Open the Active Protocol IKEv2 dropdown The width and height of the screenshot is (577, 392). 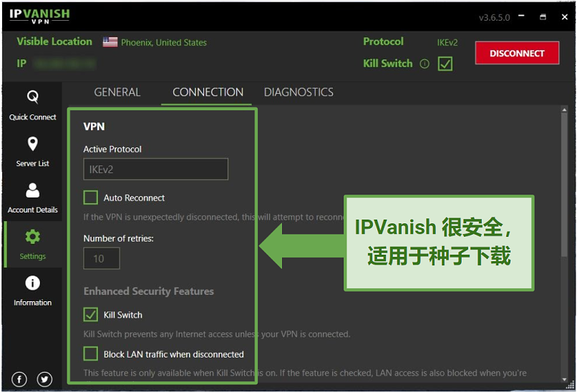click(155, 169)
